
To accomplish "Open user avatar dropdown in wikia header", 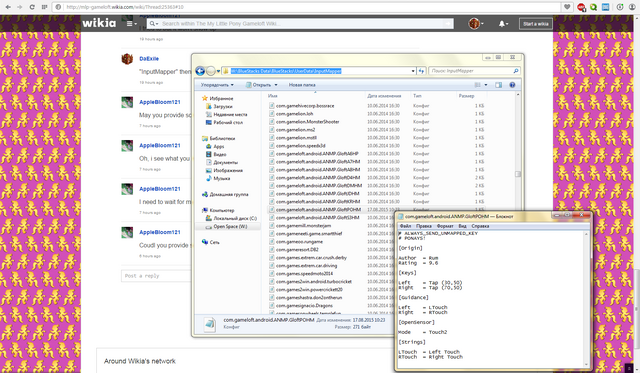I will click(x=476, y=24).
